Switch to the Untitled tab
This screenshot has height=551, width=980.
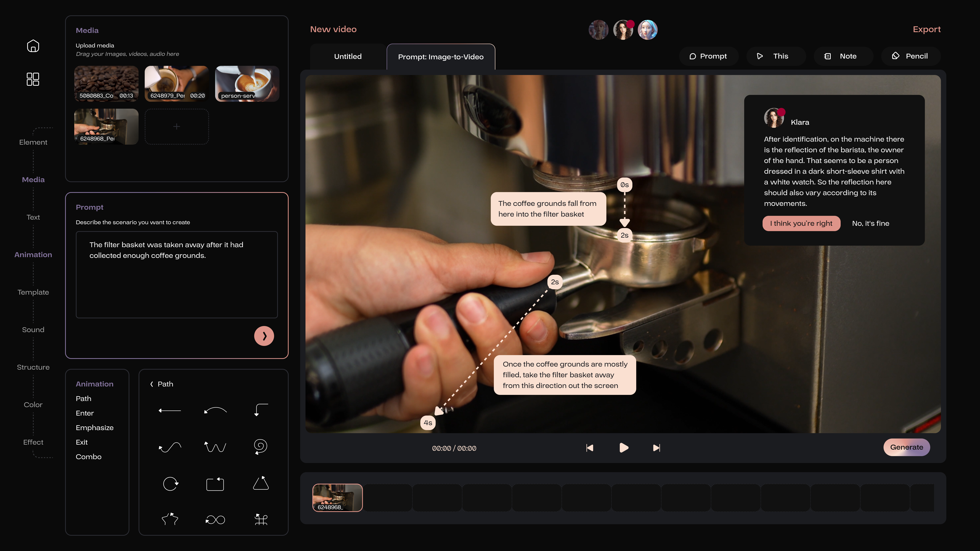(x=348, y=57)
